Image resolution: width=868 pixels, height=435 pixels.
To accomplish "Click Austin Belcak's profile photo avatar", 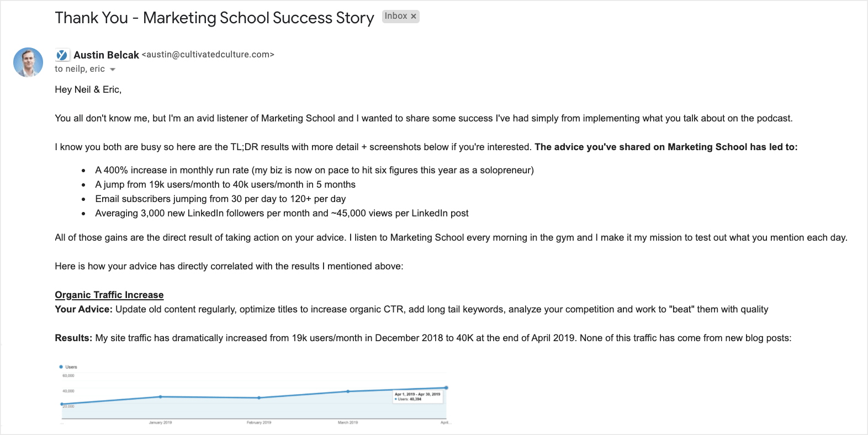I will (28, 62).
